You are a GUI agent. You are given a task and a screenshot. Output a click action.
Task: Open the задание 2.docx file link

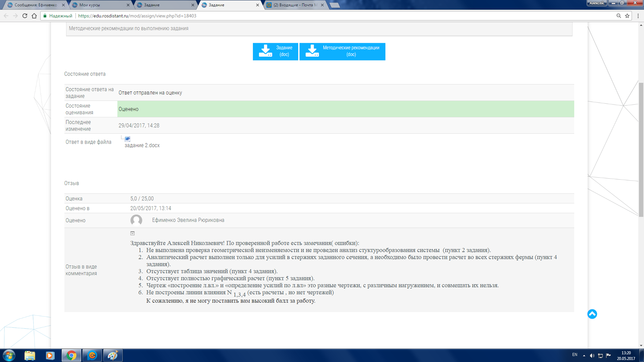coord(142,145)
